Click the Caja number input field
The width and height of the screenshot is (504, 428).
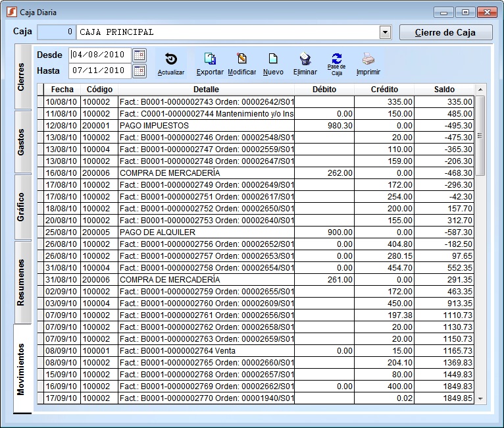pyautogui.click(x=57, y=32)
